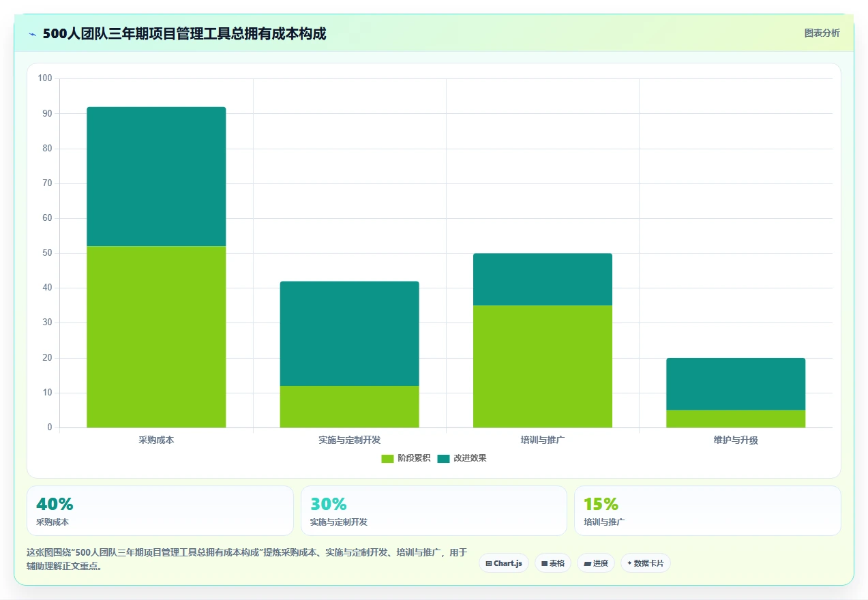Click the teal segment of 培训与推广 bar
The width and height of the screenshot is (868, 600).
pos(543,280)
